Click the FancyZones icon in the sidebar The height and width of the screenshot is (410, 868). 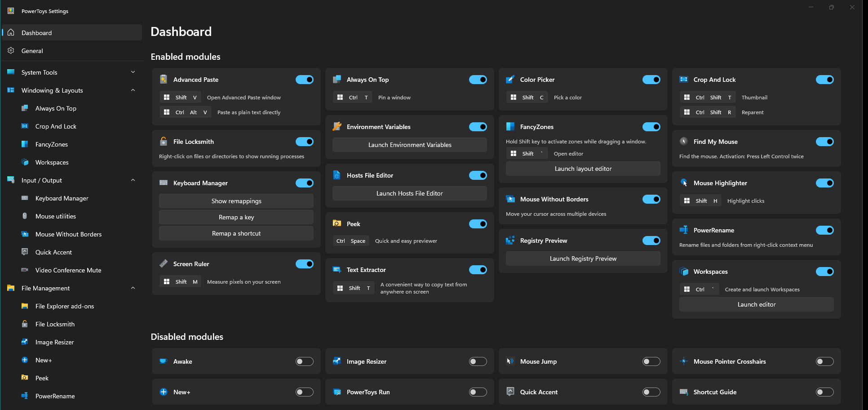point(25,144)
